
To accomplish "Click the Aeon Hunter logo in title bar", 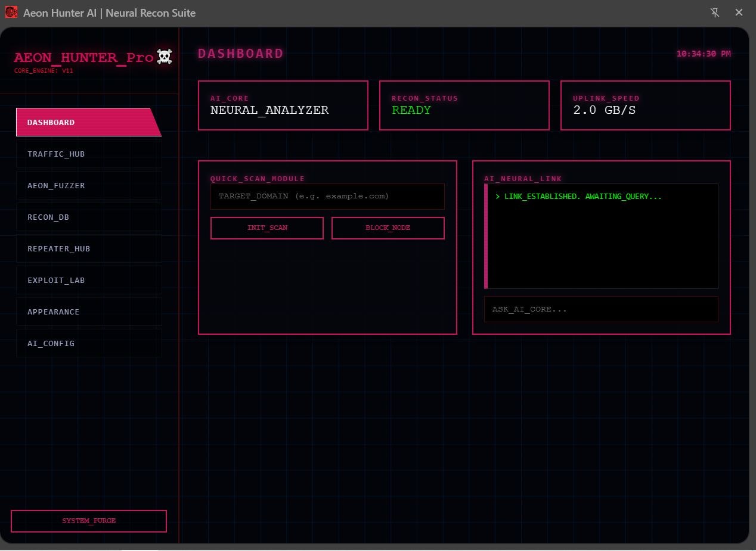I will (11, 12).
